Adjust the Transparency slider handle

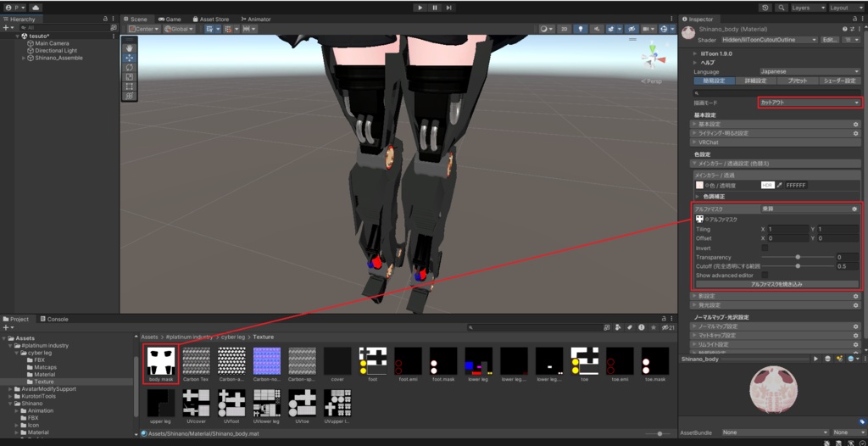coord(798,257)
